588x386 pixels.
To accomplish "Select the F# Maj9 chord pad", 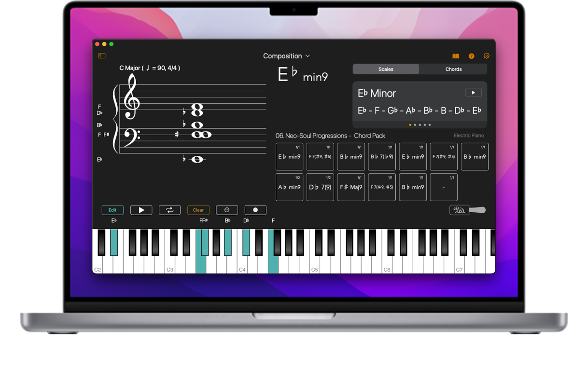I will point(351,187).
